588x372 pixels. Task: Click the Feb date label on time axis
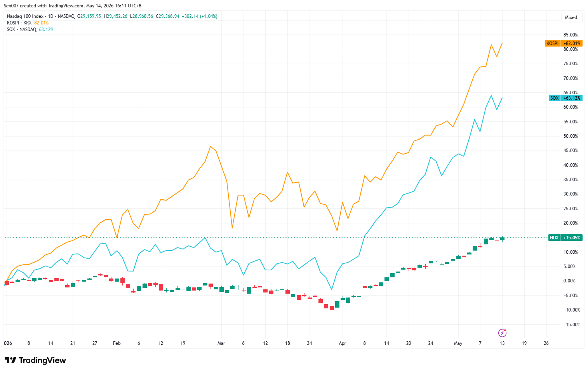tap(117, 343)
